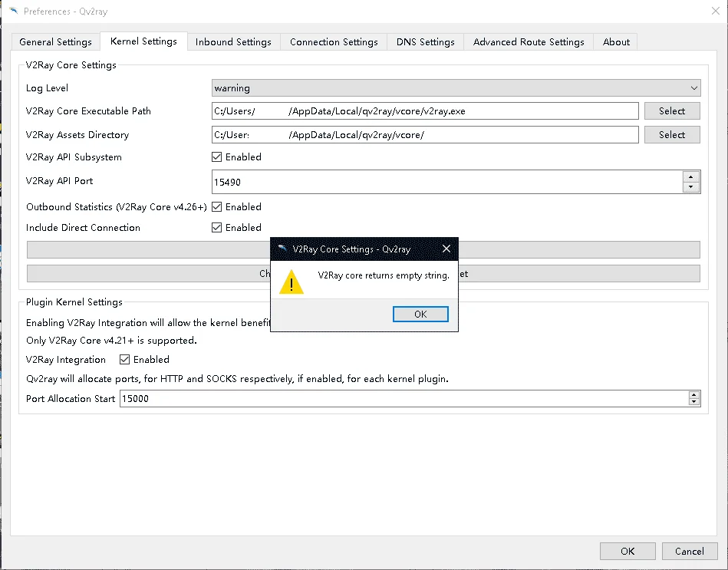The height and width of the screenshot is (570, 728).
Task: Confirm preferences with bottom OK button
Action: (x=628, y=551)
